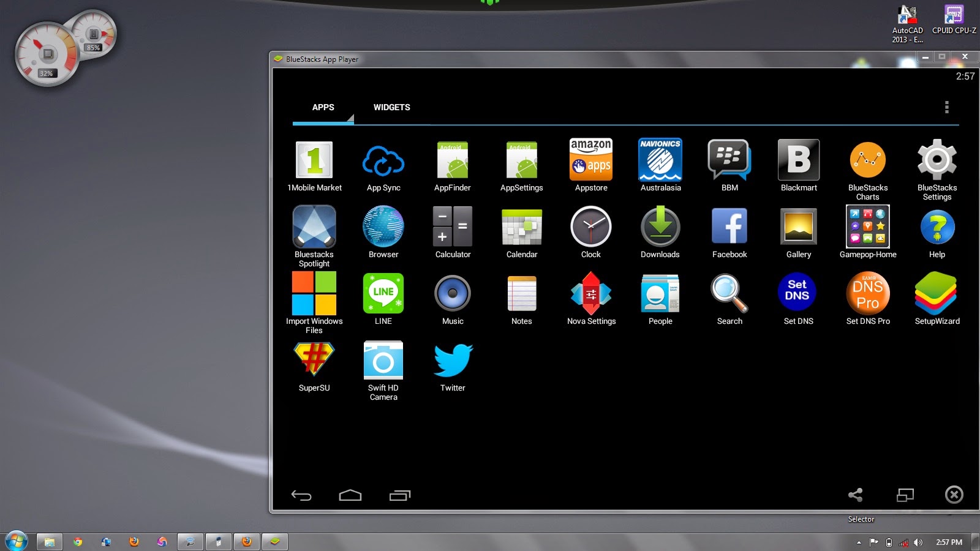The image size is (980, 551).
Task: Open the Clock app
Action: 591,227
